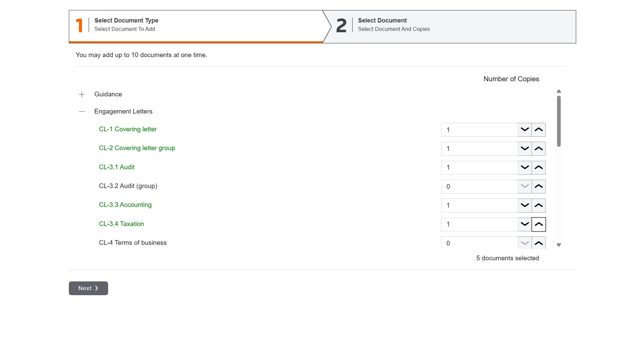
Task: Increase copies for CL-3.2 Audit (group)
Action: coord(538,186)
